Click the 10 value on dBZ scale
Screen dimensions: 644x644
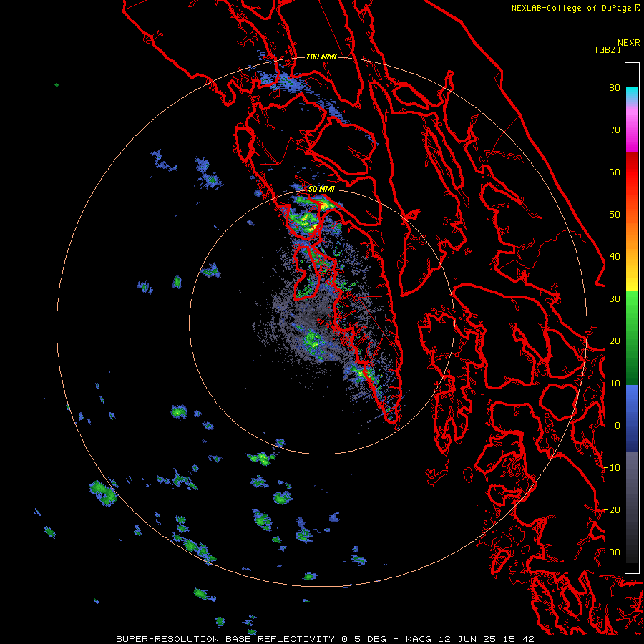[x=615, y=384]
